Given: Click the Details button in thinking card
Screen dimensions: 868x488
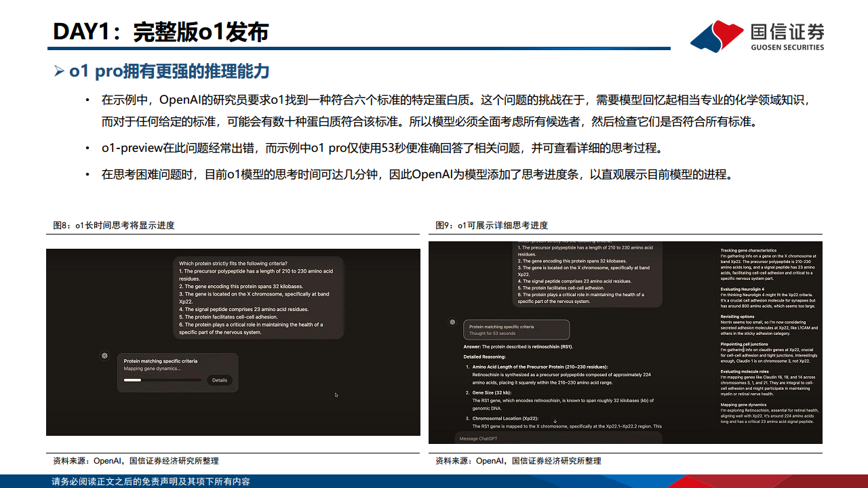Looking at the screenshot, I should [x=220, y=380].
